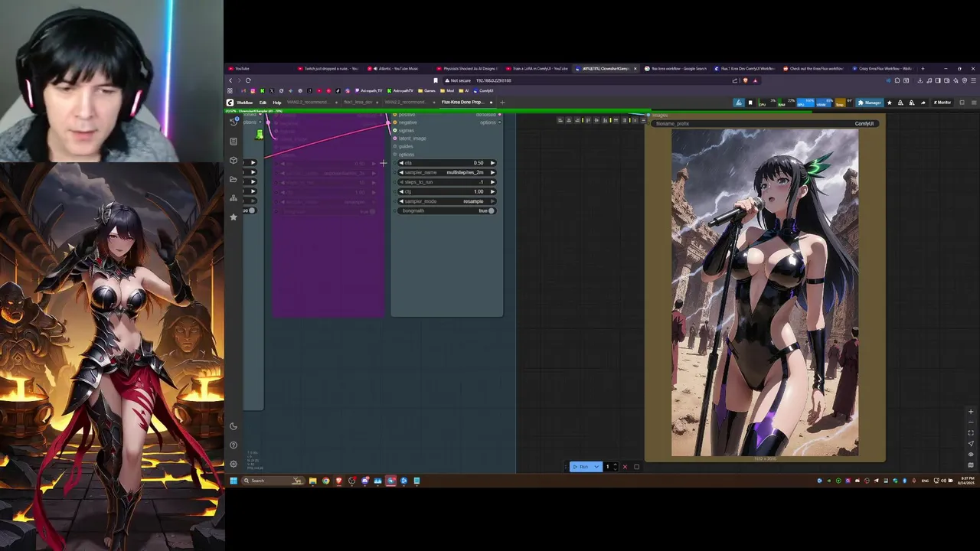Increase cfg value with right arrow
The width and height of the screenshot is (980, 551).
[x=492, y=191]
